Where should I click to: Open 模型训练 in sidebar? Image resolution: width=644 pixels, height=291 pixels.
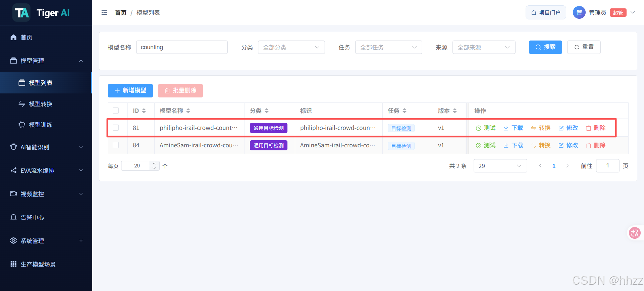coord(46,125)
